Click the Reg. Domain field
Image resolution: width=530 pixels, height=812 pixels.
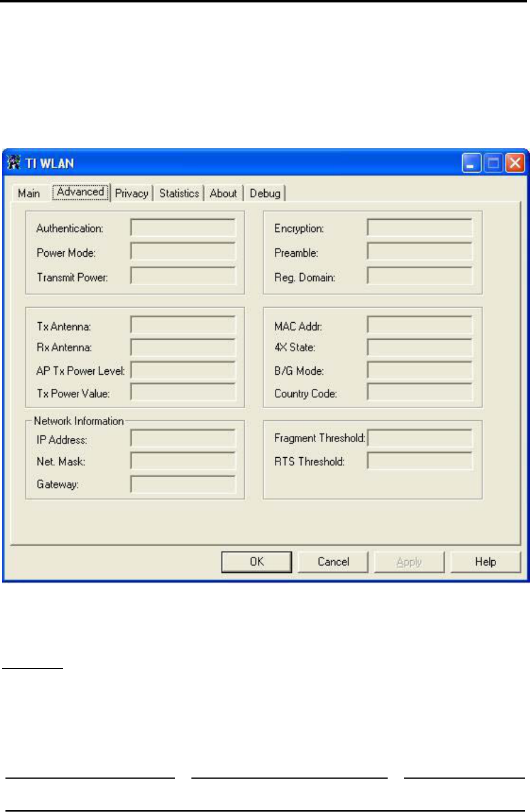(420, 275)
